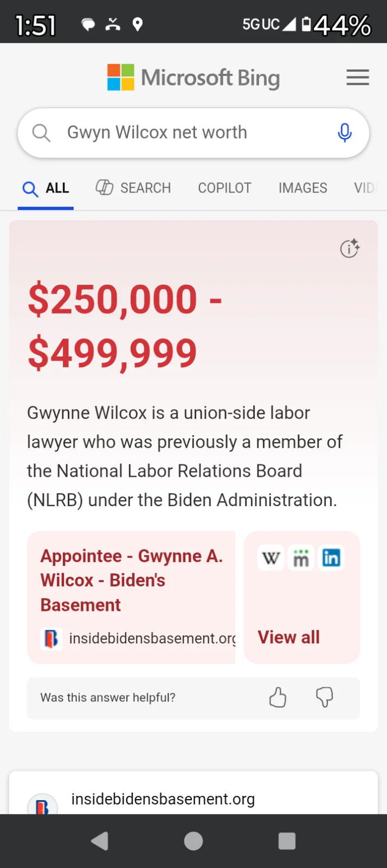387x868 pixels.
Task: Select the Search tab
Action: (x=133, y=188)
